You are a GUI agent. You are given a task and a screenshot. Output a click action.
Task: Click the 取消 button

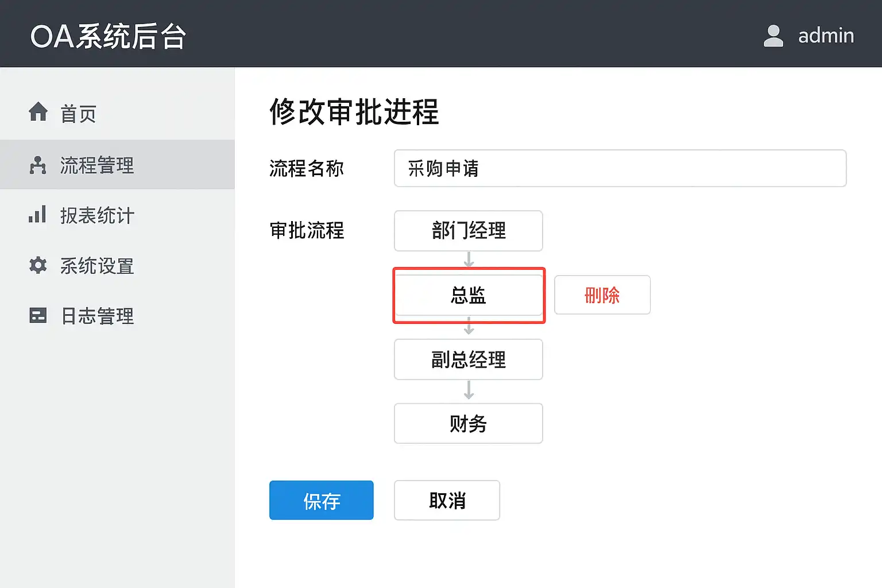point(447,500)
